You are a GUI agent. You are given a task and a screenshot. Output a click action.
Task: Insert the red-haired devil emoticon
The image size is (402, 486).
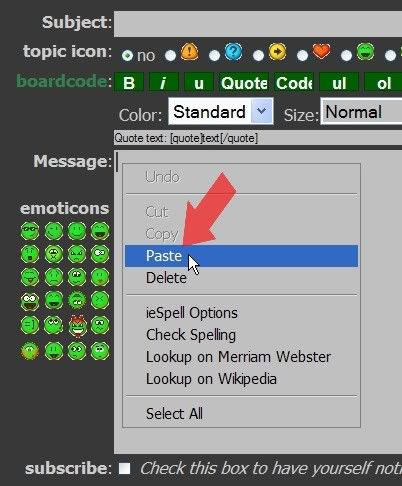click(x=77, y=326)
